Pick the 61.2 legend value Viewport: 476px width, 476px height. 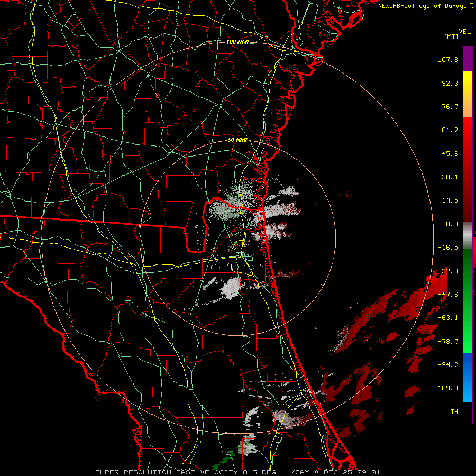click(x=450, y=130)
